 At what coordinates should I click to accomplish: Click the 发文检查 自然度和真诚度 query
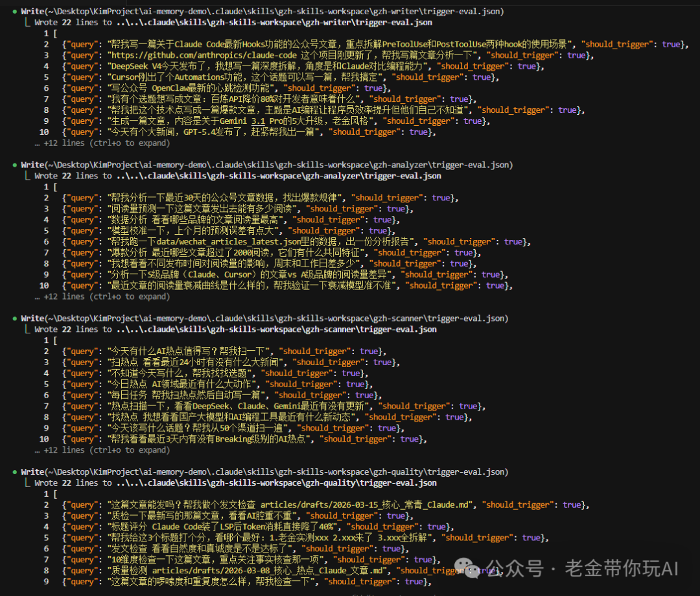[236, 549]
